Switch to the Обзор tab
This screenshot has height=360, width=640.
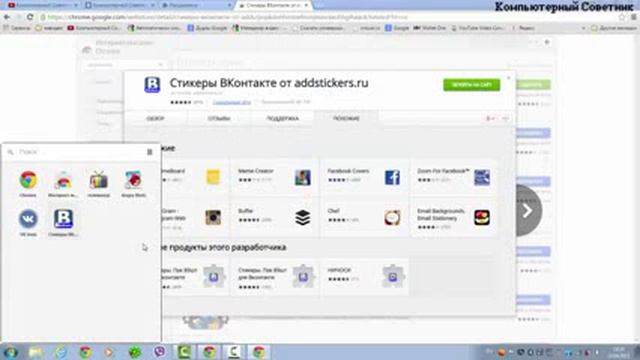[x=156, y=118]
